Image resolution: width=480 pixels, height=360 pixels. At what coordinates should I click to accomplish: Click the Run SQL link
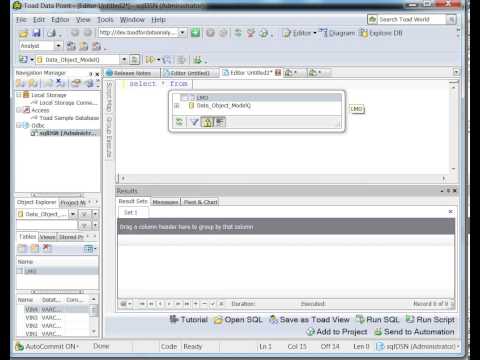[377, 320]
